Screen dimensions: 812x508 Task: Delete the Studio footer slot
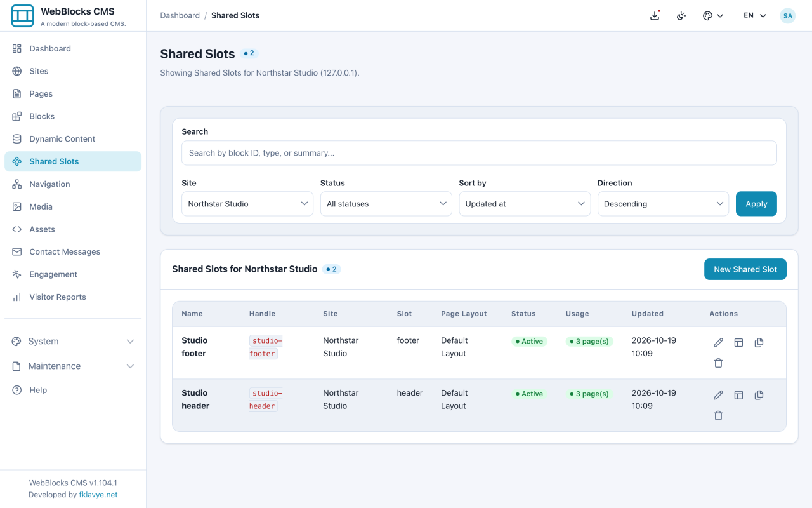coord(718,363)
